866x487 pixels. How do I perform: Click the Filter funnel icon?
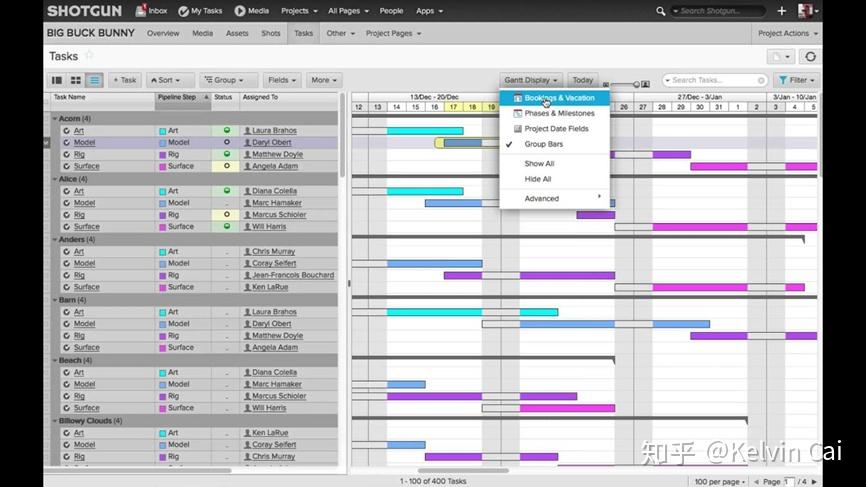pos(783,80)
